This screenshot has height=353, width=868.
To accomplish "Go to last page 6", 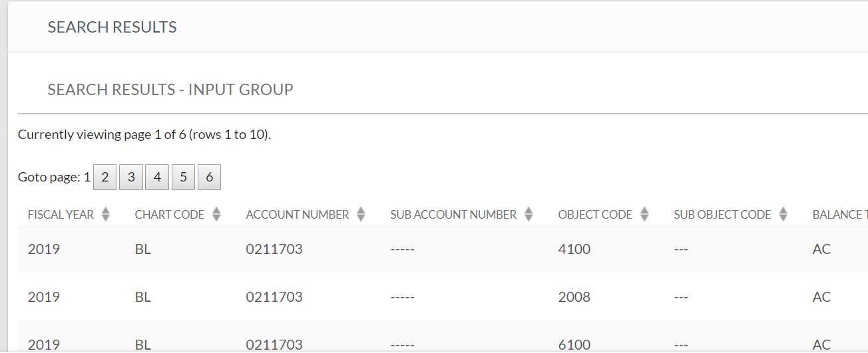I will point(209,177).
